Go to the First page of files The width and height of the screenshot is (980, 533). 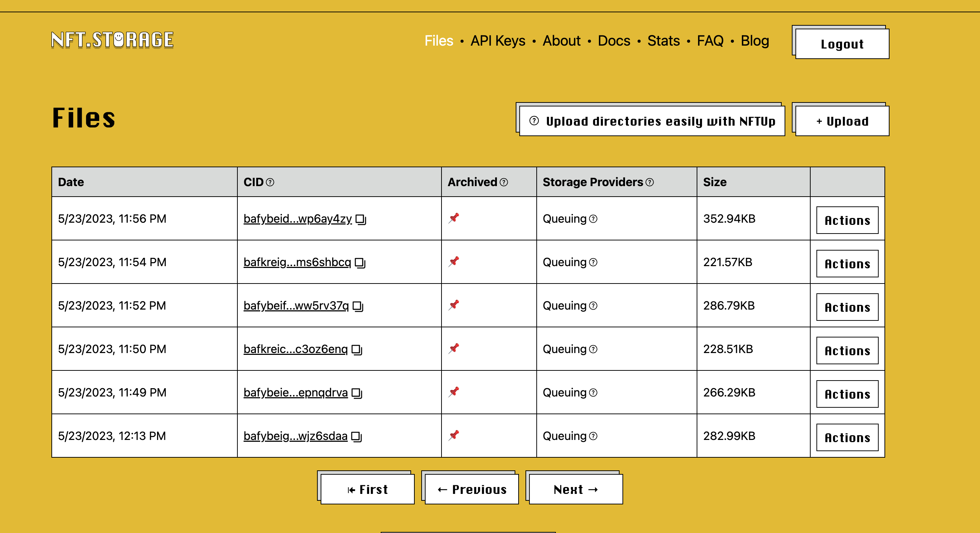click(x=368, y=489)
